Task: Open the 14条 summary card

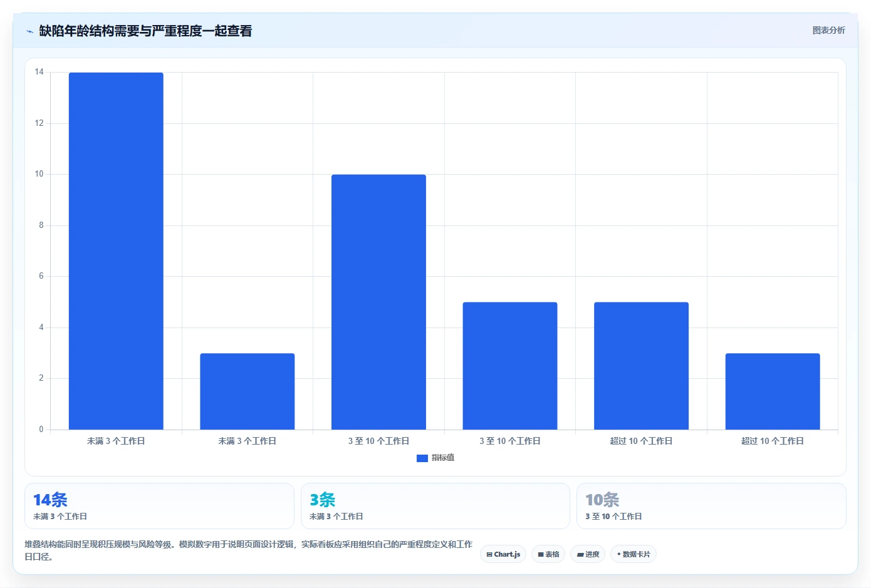Action: (159, 506)
